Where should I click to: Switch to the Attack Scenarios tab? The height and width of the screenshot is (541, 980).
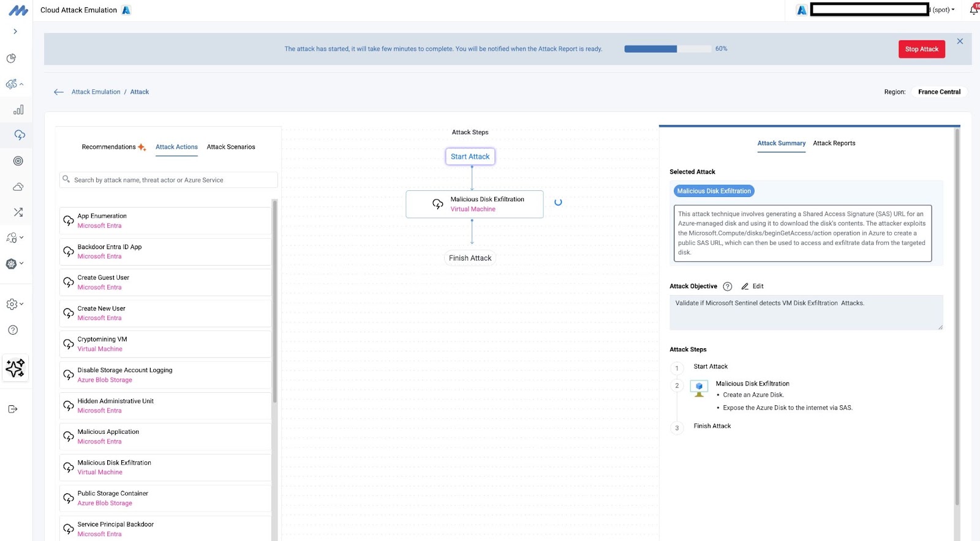[x=231, y=147]
